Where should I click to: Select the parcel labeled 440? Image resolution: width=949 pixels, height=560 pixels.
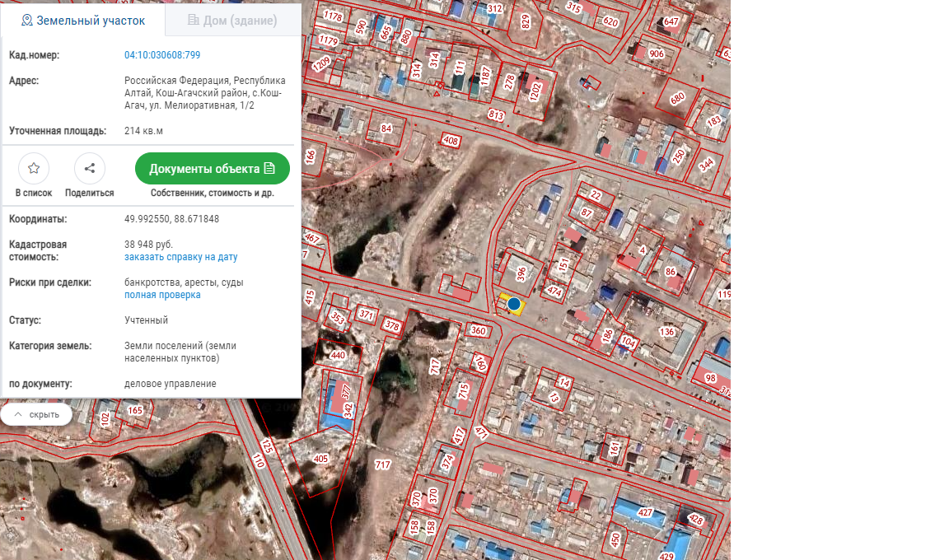coord(337,355)
